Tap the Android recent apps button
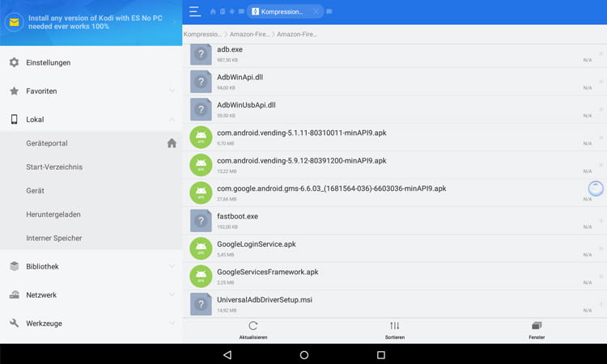This screenshot has height=364, width=607. (x=381, y=355)
